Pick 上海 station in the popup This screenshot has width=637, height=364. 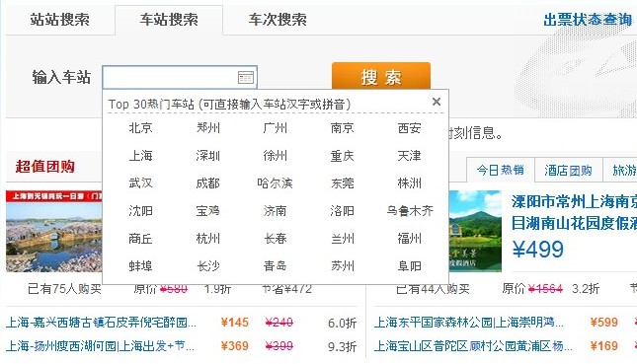point(140,156)
